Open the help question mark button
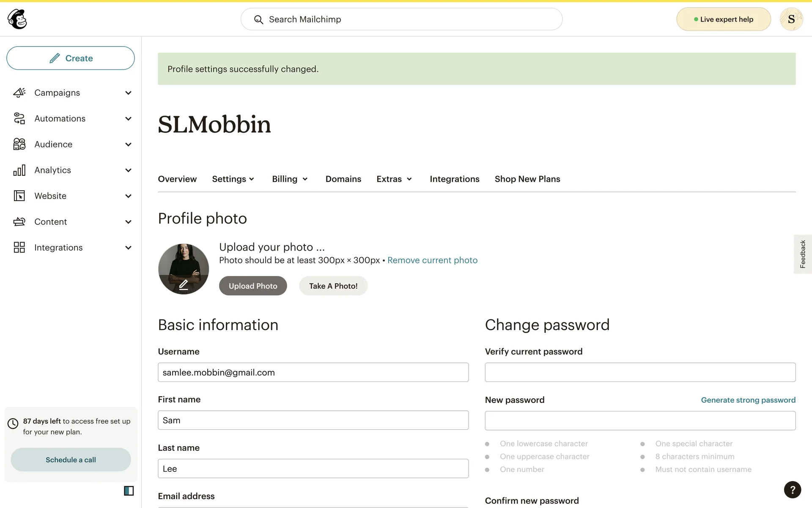The height and width of the screenshot is (508, 812). tap(792, 490)
